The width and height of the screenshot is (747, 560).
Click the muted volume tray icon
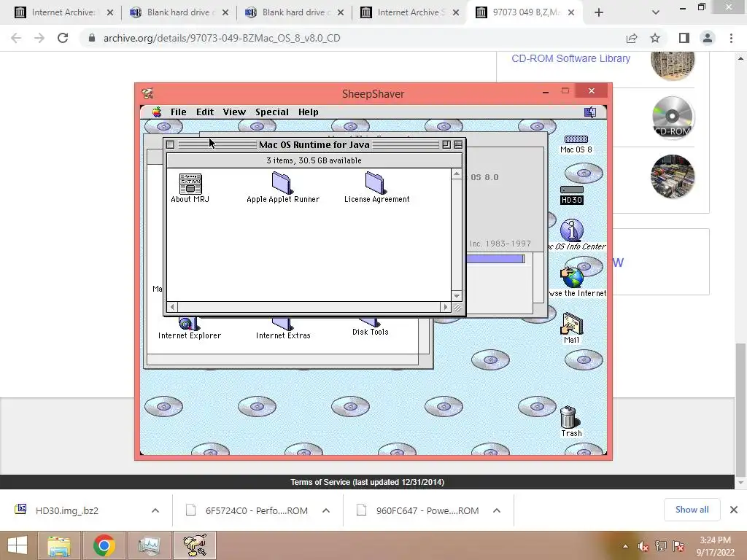643,546
